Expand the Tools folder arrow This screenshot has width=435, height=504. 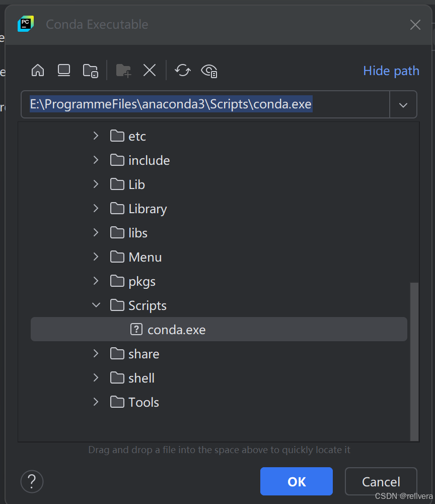pyautogui.click(x=96, y=402)
